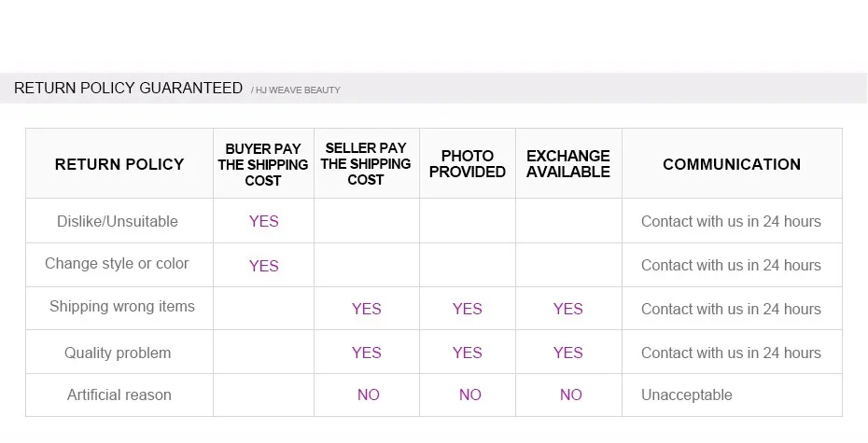The height and width of the screenshot is (443, 868).
Task: Click the Unacceptable communication cell
Action: 687,395
